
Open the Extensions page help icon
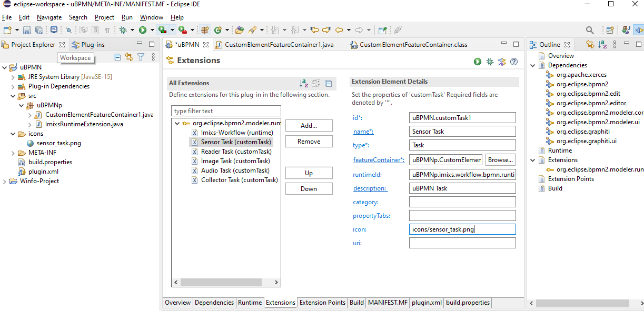[514, 62]
